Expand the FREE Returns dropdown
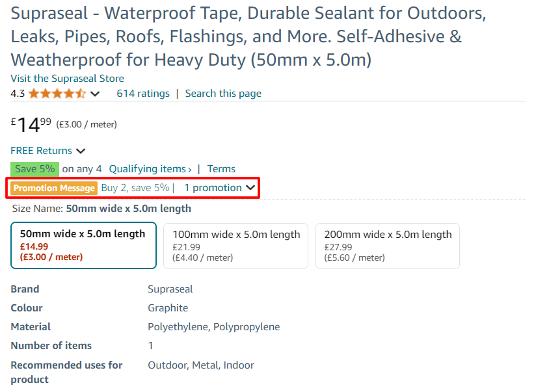Screen dimensions: 536x392 point(48,151)
